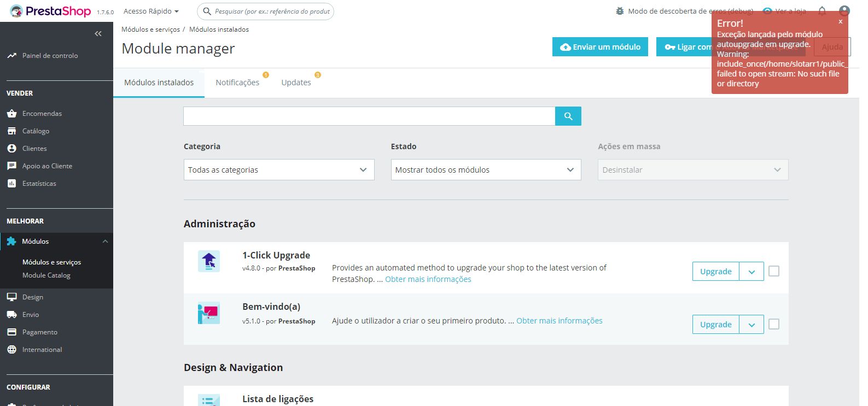Open the user profile avatar icon
Image resolution: width=868 pixels, height=406 pixels.
tap(844, 11)
